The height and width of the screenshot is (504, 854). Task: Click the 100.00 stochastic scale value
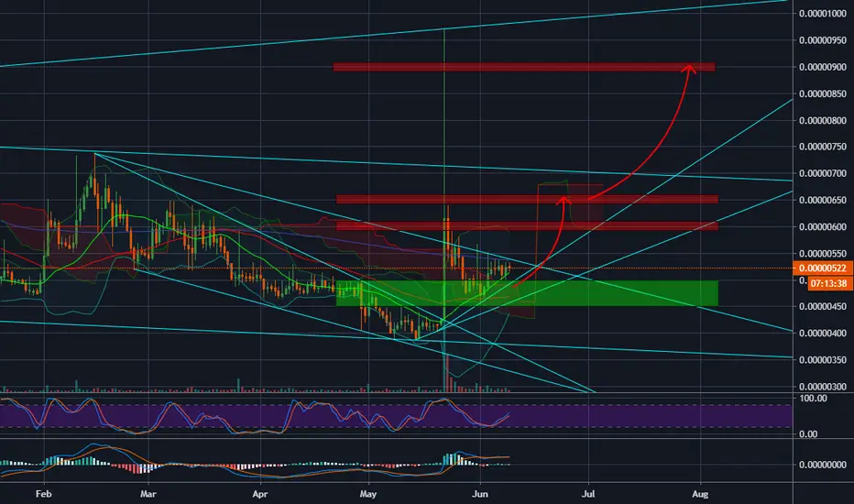pyautogui.click(x=813, y=399)
